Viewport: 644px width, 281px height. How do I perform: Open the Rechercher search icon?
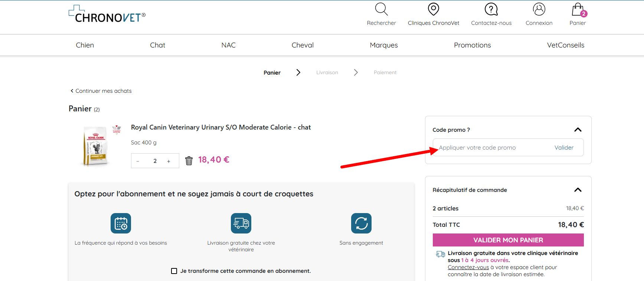(x=381, y=9)
